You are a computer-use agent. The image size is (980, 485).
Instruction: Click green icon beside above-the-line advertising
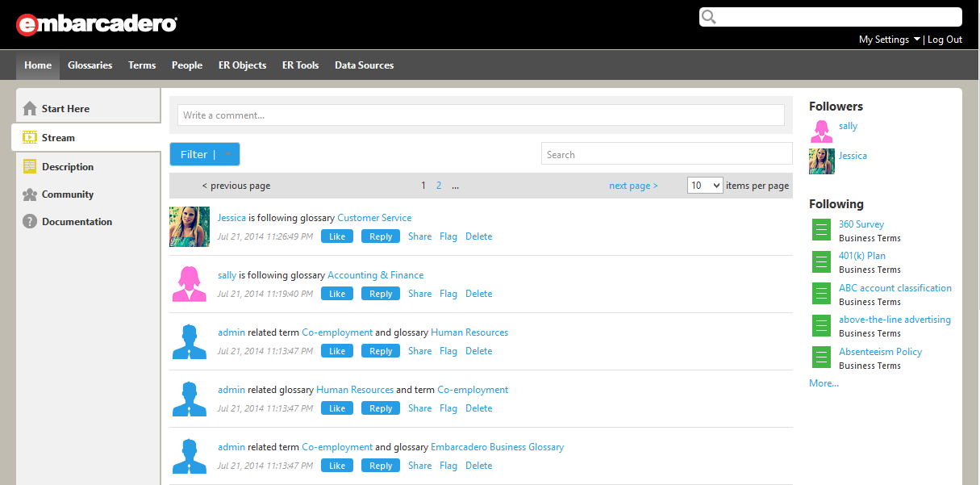(x=821, y=325)
